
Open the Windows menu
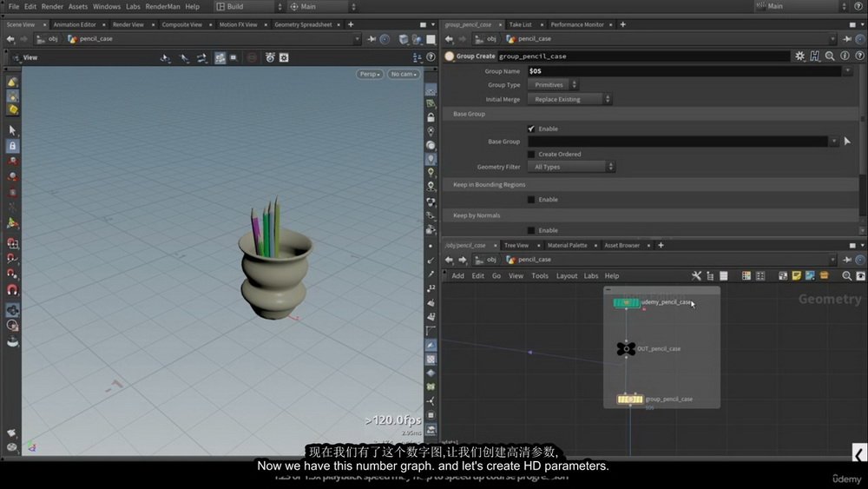click(x=107, y=7)
